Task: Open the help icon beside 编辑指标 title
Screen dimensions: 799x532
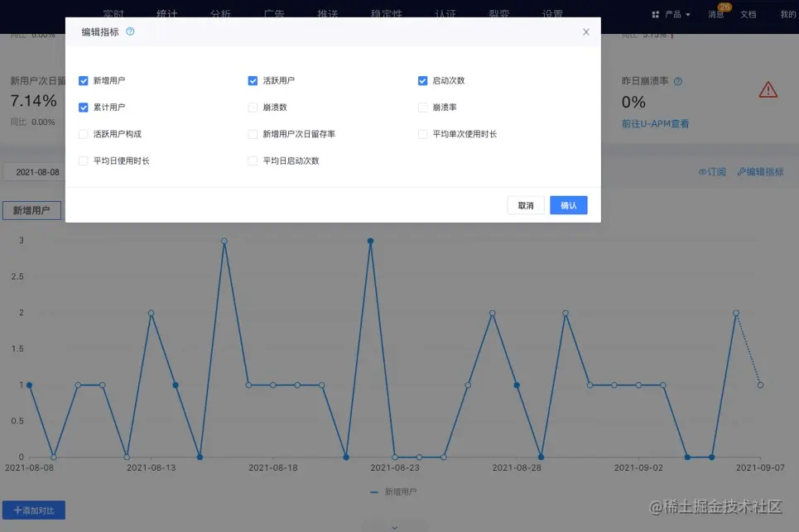Action: 130,31
